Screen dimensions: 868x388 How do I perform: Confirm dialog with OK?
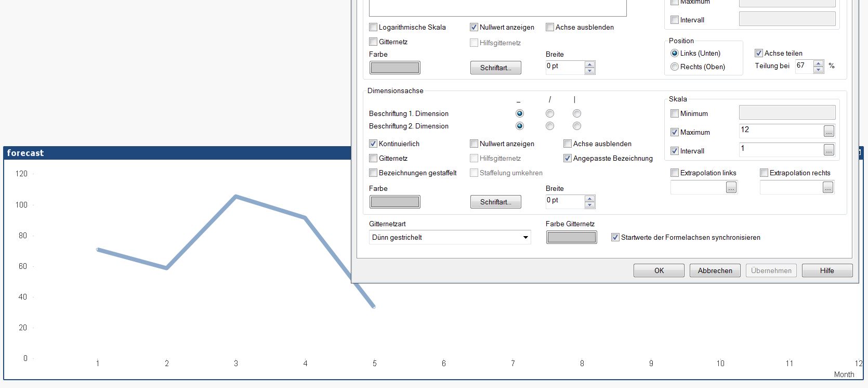pyautogui.click(x=659, y=270)
